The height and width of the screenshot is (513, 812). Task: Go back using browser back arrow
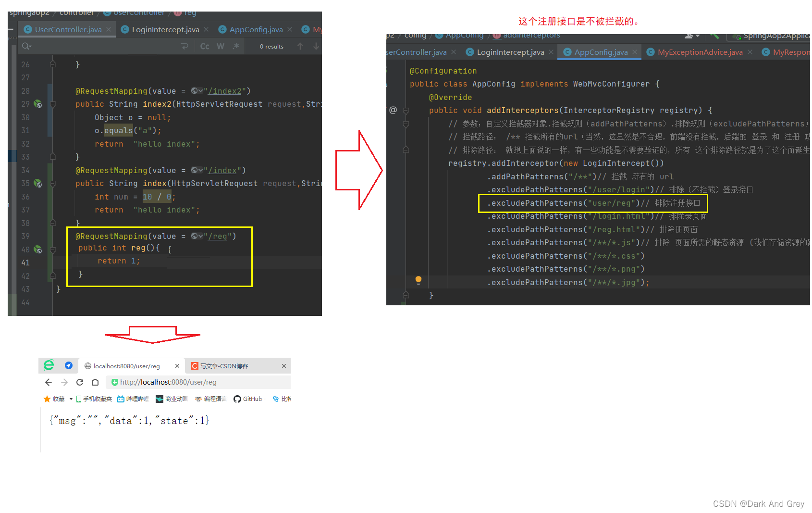click(48, 382)
